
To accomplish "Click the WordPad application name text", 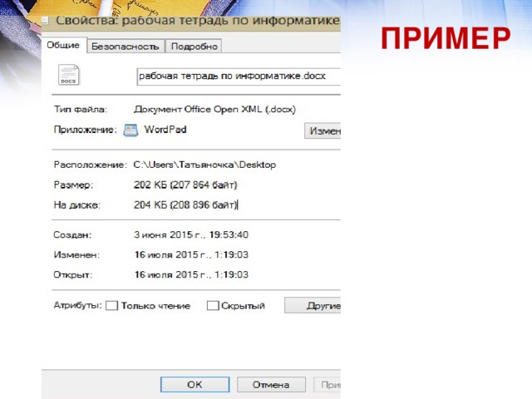I will tap(165, 130).
